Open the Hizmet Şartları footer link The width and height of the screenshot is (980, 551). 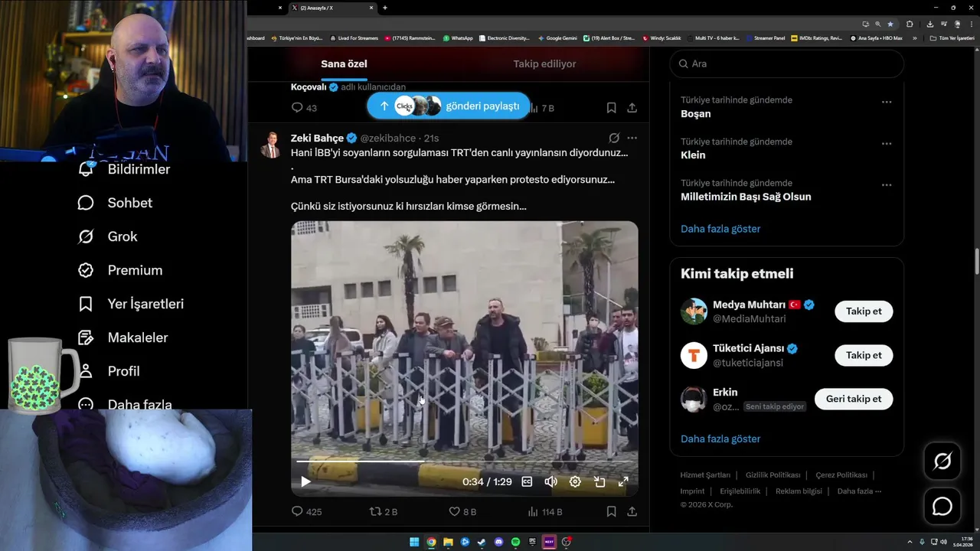705,475
